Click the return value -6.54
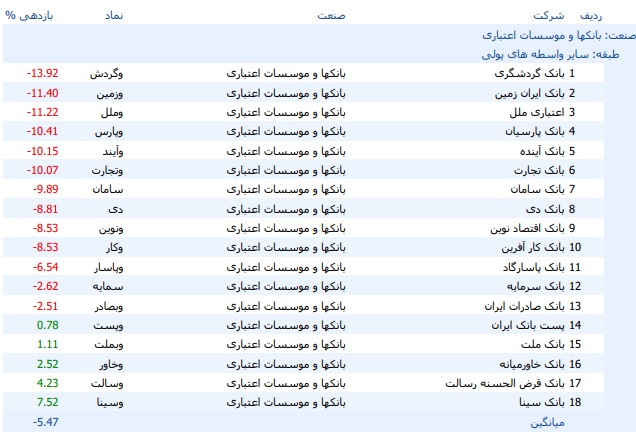The width and height of the screenshot is (636, 432). (x=45, y=267)
